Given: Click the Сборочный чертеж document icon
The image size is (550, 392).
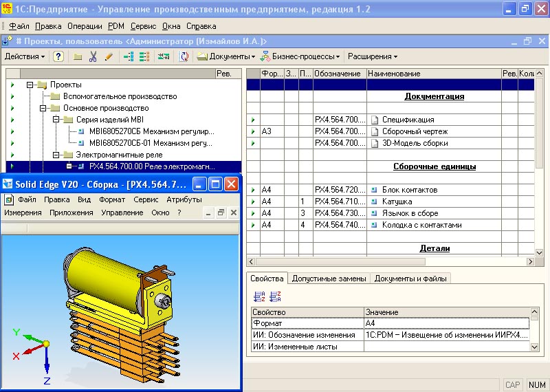Looking at the screenshot, I should pos(375,131).
